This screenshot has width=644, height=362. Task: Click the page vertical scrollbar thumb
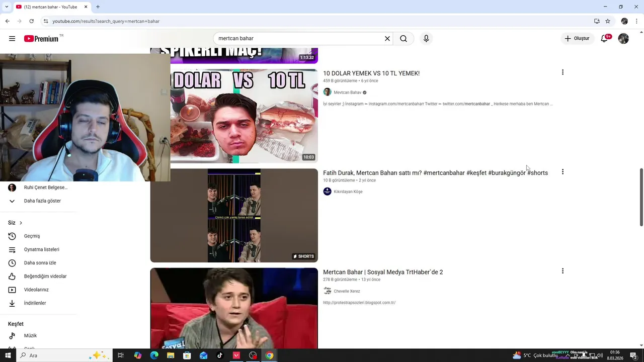click(641, 197)
